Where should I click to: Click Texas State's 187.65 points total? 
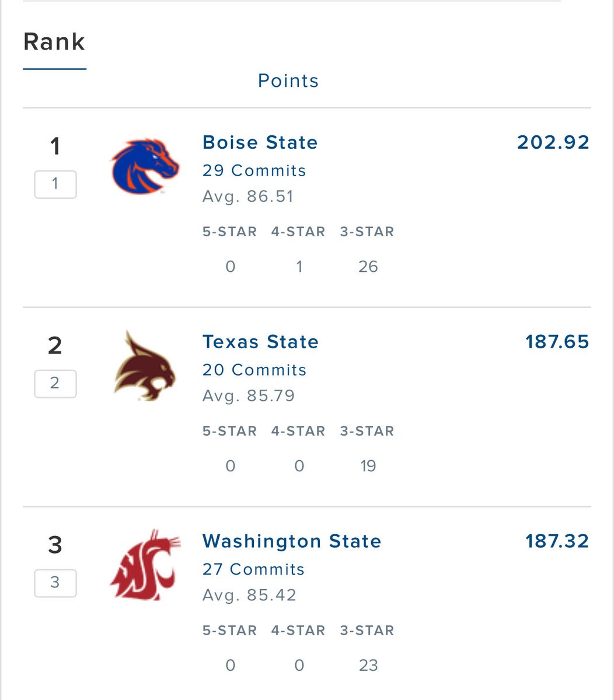557,342
